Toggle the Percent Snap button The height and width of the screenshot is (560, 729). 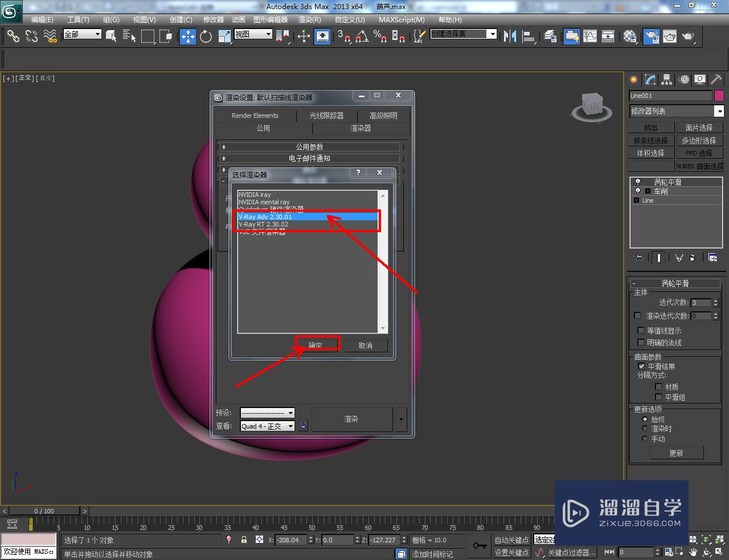pos(380,36)
